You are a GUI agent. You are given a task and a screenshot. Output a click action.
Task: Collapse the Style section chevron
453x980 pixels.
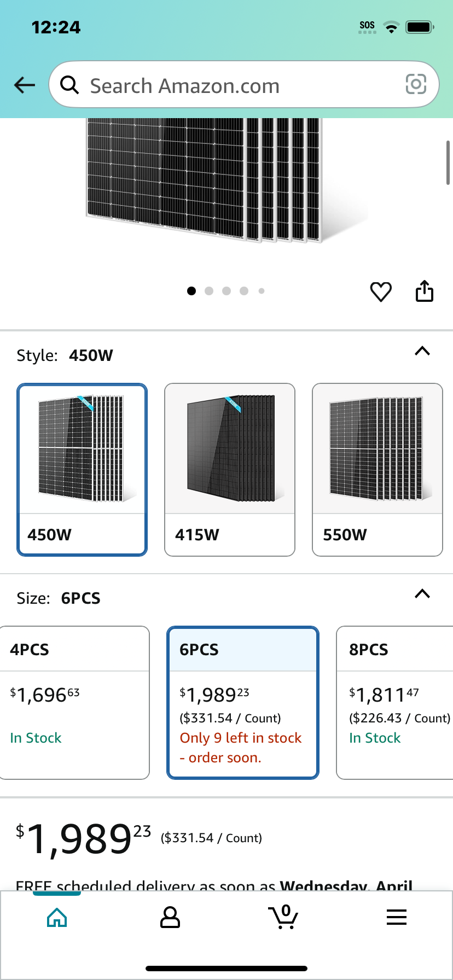coord(422,351)
